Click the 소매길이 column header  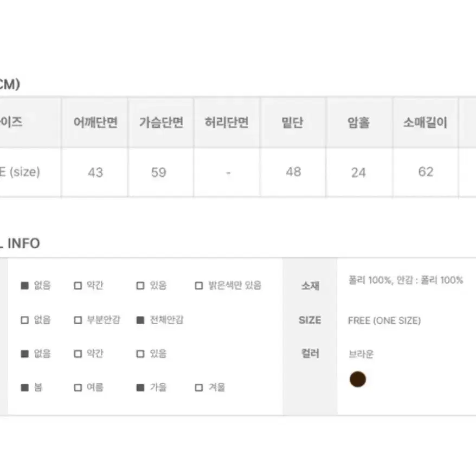click(x=425, y=123)
